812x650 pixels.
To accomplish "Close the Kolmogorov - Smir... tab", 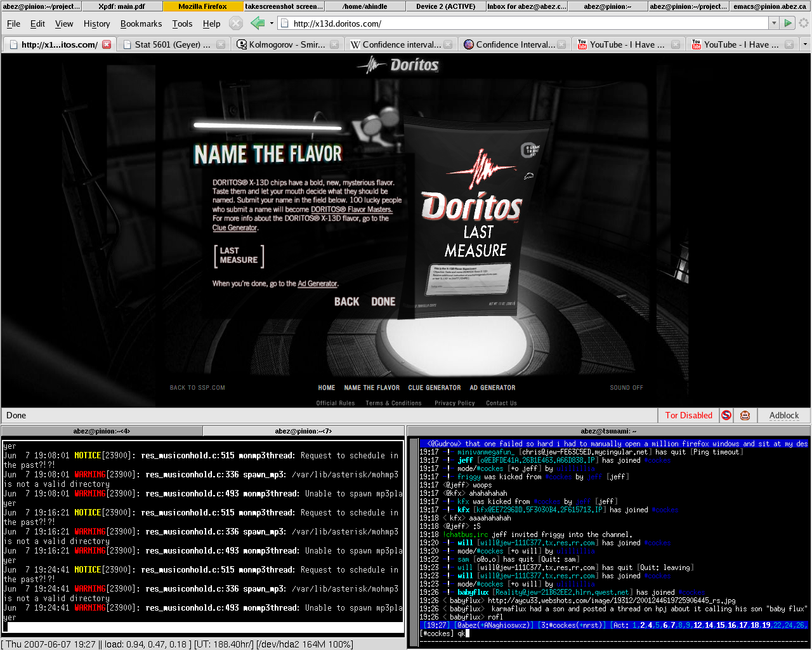I will pos(335,44).
